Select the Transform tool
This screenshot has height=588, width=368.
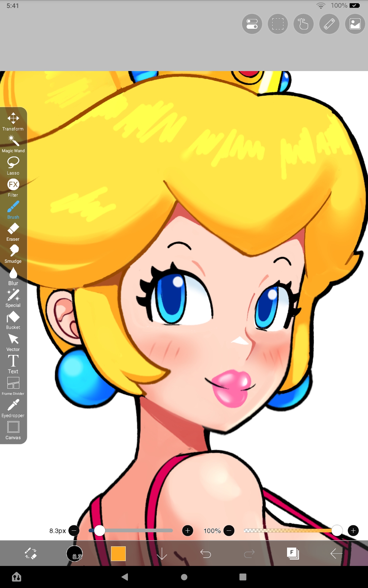pos(13,122)
